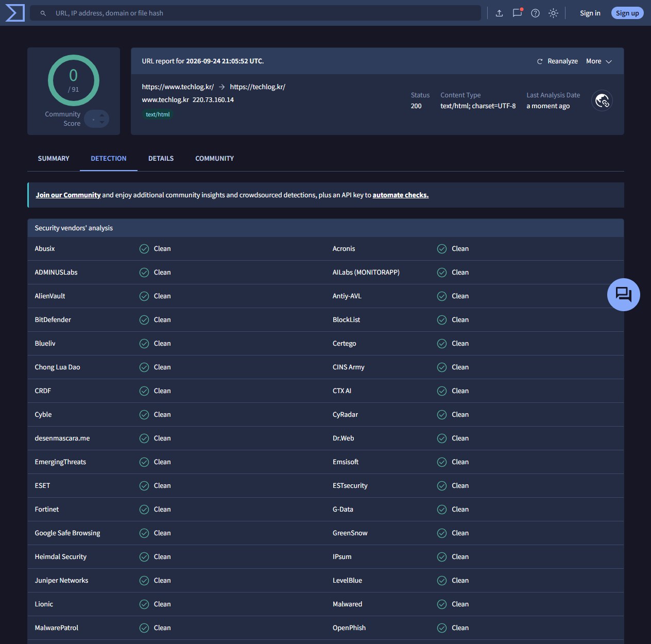Click the checkmark icon for ESET

pyautogui.click(x=144, y=486)
